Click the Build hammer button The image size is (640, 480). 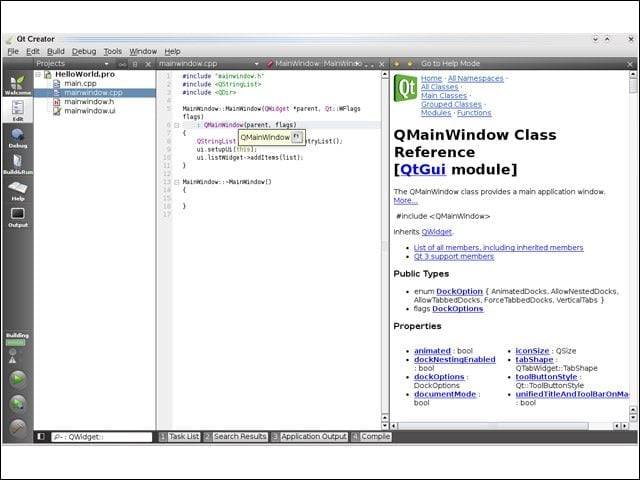(18, 428)
